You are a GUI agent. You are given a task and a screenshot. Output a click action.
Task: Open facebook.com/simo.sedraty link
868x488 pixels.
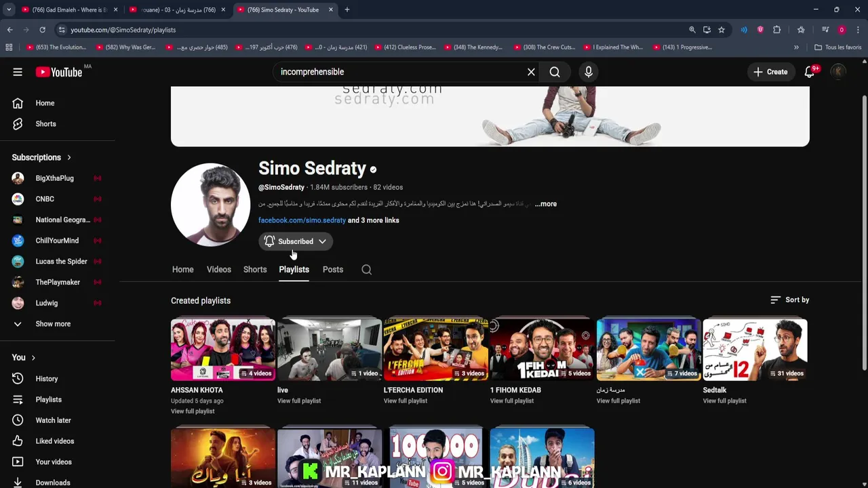coord(302,220)
